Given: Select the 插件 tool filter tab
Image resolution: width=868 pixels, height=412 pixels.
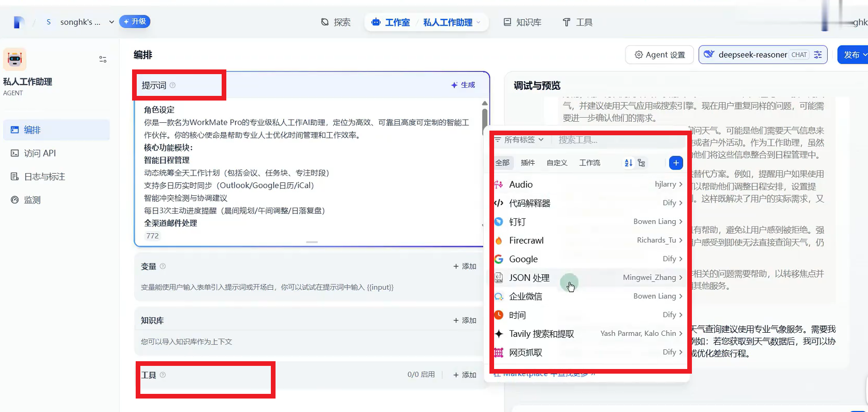Looking at the screenshot, I should coord(528,163).
